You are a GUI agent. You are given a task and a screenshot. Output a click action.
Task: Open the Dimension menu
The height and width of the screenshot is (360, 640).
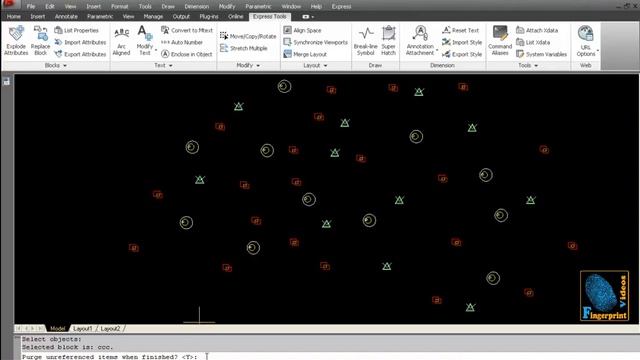197,7
